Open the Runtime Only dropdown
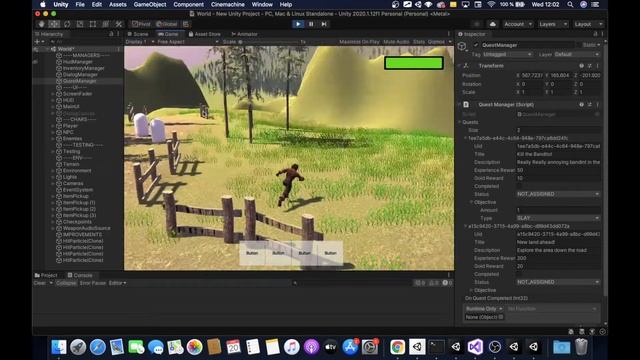 484,309
